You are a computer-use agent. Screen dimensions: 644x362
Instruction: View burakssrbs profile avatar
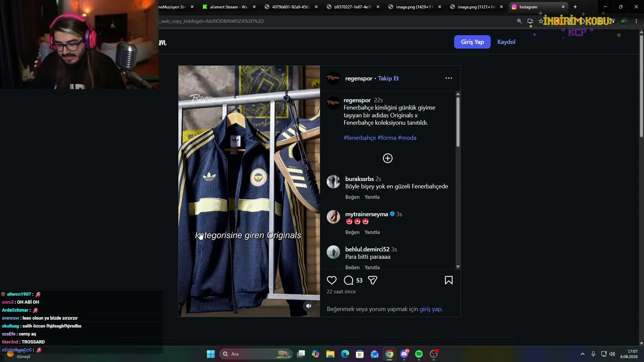point(333,182)
